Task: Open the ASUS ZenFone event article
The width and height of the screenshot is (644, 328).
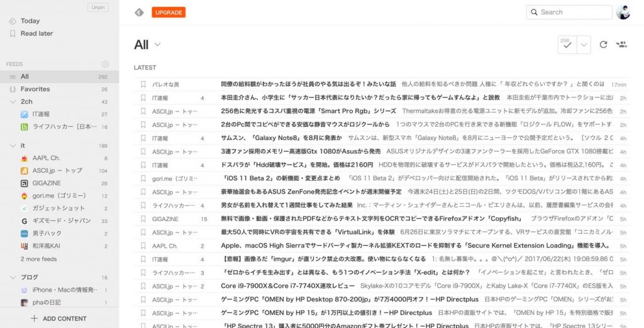Action: point(311,192)
